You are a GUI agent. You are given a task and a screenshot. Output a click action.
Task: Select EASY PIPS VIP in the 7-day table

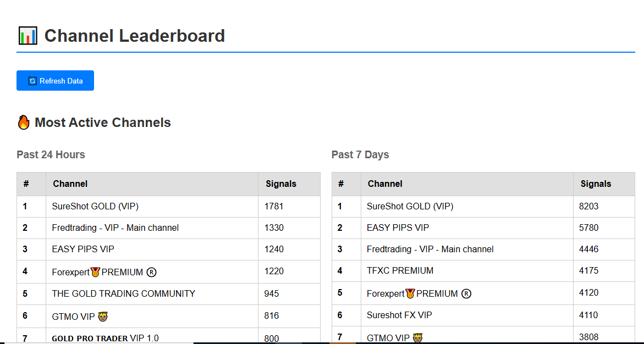(x=398, y=227)
